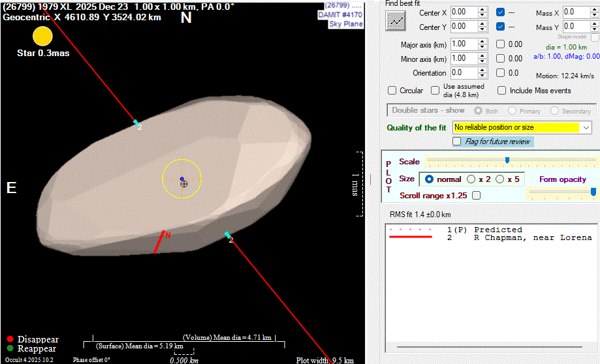
Task: Click the green Reappear legend dot
Action: [10, 349]
